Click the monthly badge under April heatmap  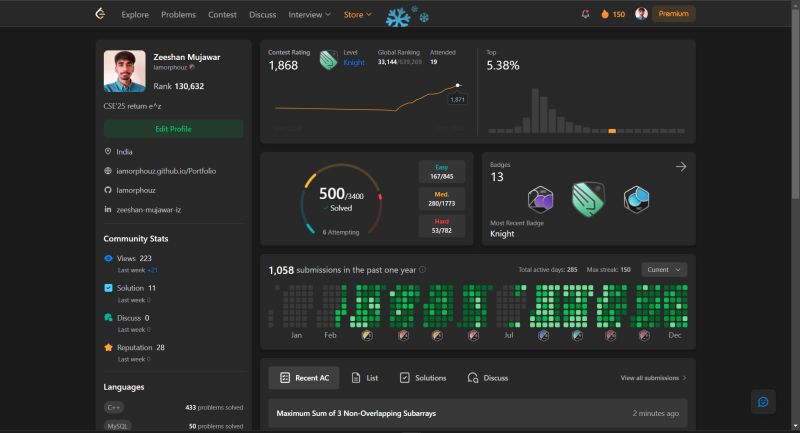(x=403, y=336)
